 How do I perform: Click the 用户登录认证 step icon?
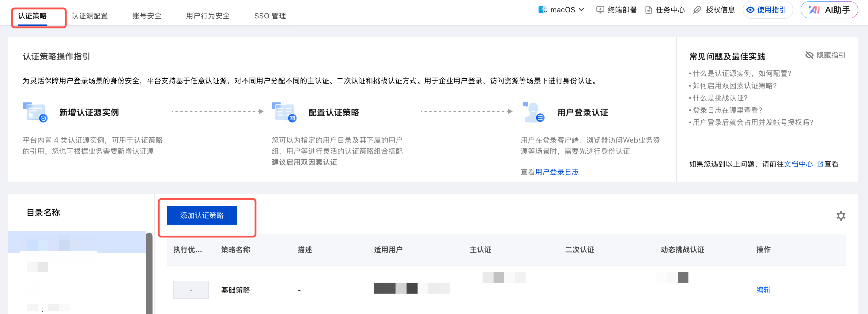point(533,112)
